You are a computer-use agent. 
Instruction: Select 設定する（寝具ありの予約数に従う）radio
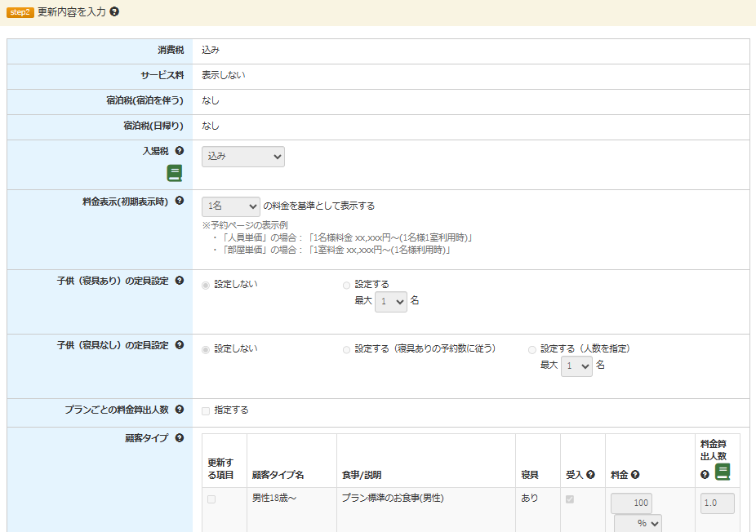coord(346,350)
